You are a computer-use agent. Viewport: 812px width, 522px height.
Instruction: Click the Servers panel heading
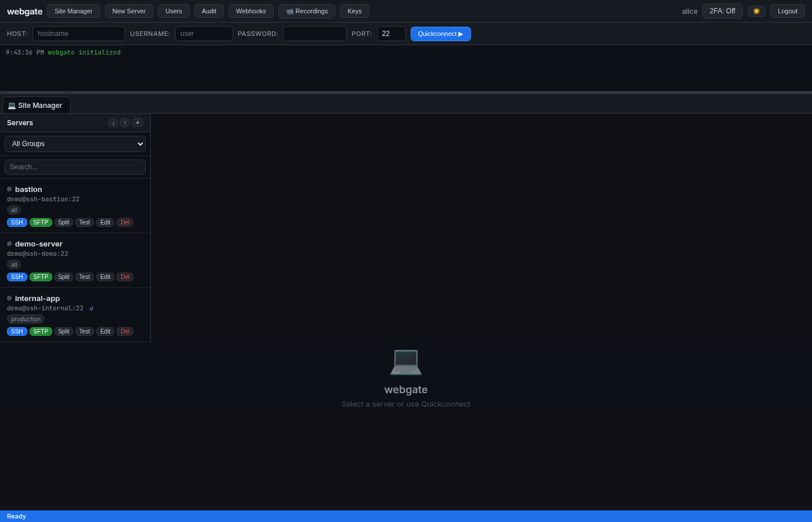[x=20, y=123]
